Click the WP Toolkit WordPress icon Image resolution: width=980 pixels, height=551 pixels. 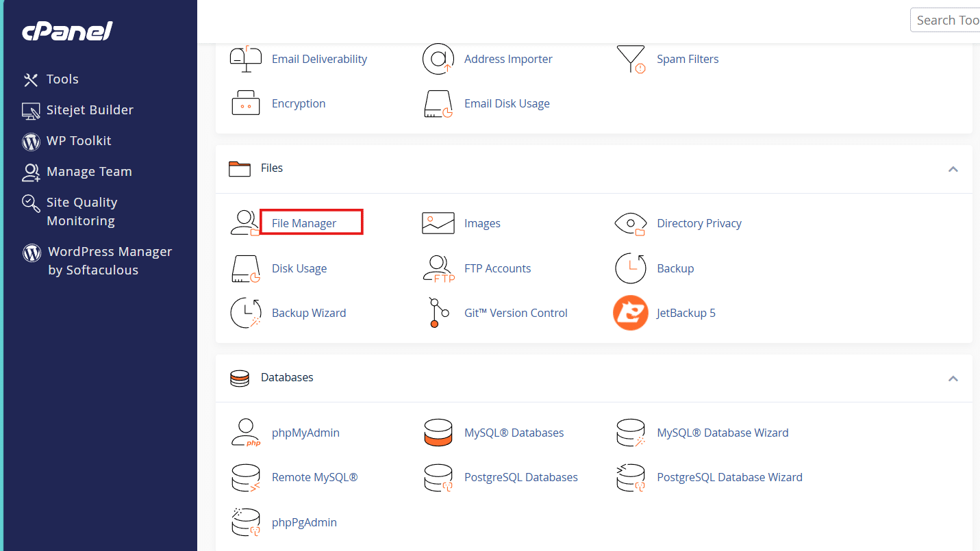pyautogui.click(x=31, y=142)
